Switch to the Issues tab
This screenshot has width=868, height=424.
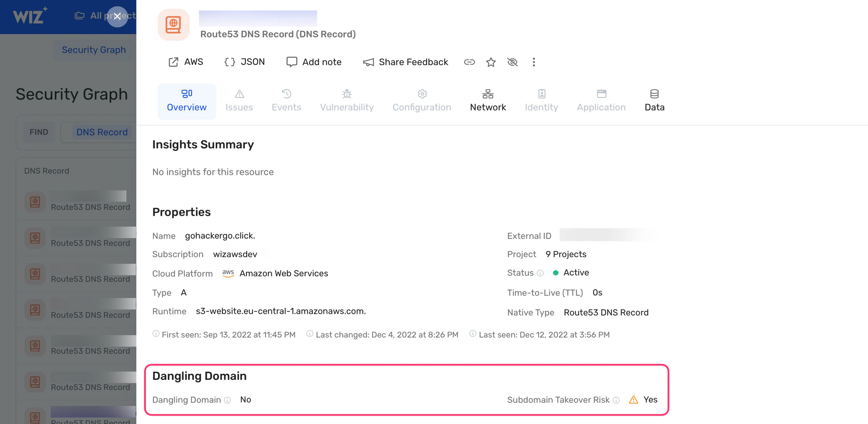[239, 101]
